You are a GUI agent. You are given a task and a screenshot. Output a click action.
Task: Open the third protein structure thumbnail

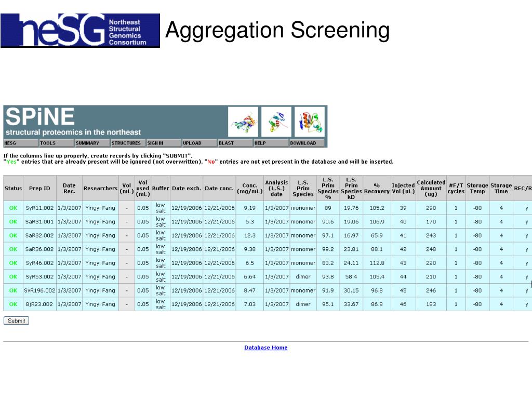(310, 122)
